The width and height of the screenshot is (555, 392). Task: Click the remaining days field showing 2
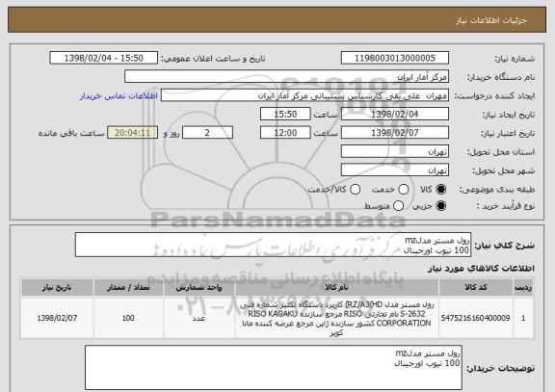pyautogui.click(x=207, y=133)
